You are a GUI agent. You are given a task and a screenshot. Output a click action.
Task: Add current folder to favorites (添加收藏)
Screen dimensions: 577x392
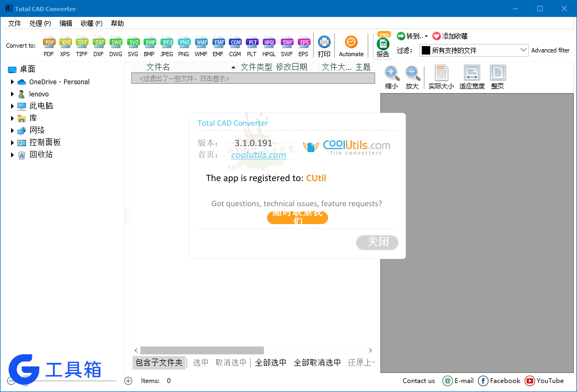(x=450, y=36)
